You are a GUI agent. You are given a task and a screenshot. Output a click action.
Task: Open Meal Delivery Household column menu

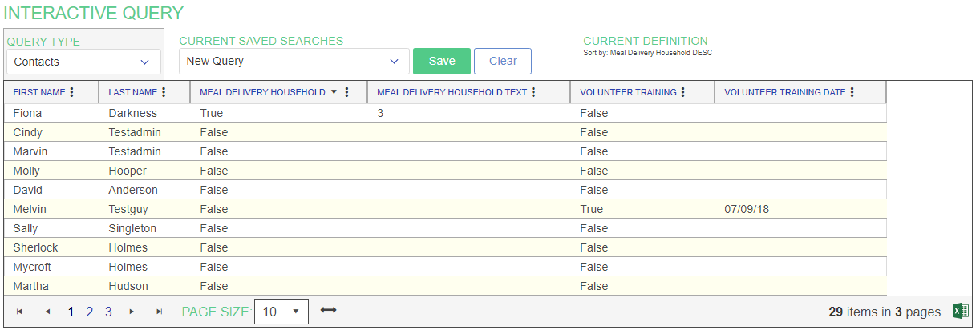tap(346, 92)
